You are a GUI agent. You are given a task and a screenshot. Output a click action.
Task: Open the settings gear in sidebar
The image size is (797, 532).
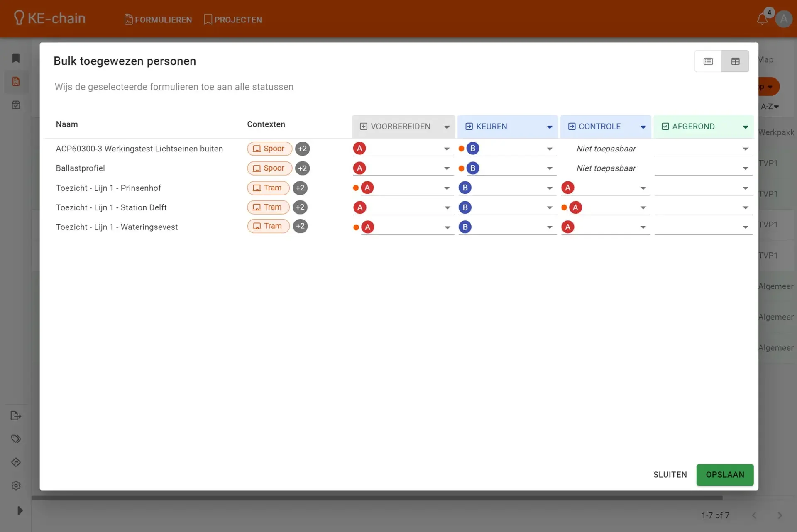(16, 485)
